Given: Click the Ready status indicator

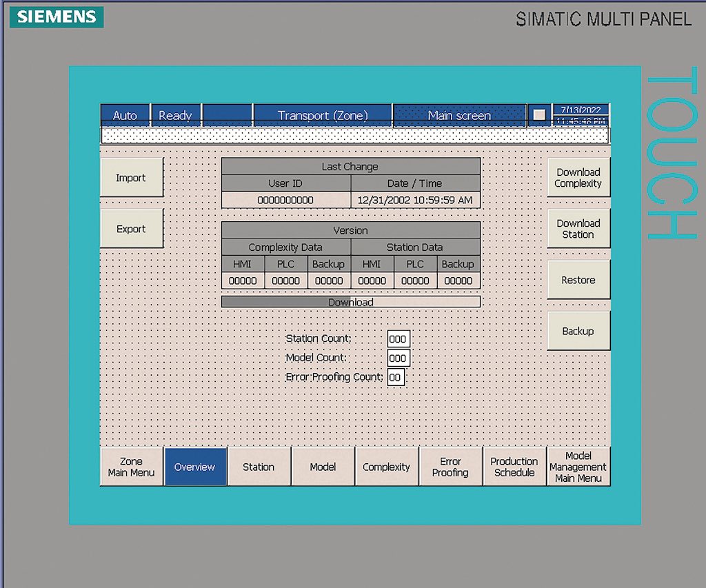Looking at the screenshot, I should tap(176, 115).
